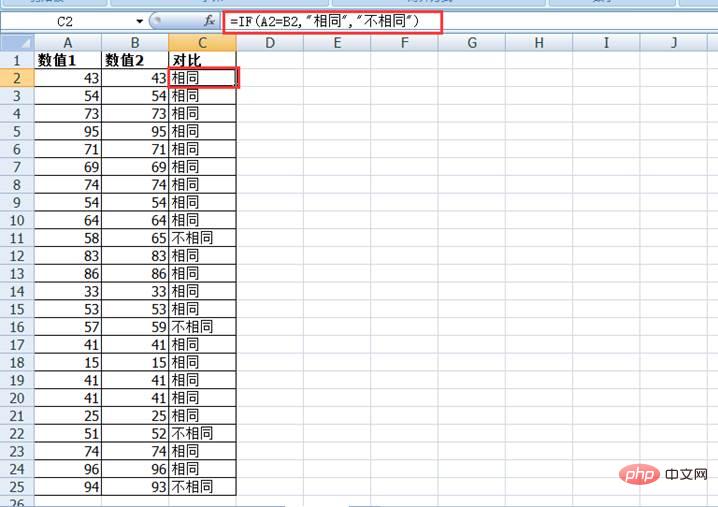Image resolution: width=718 pixels, height=507 pixels.
Task: Click cell B24 with value 96
Action: (135, 469)
